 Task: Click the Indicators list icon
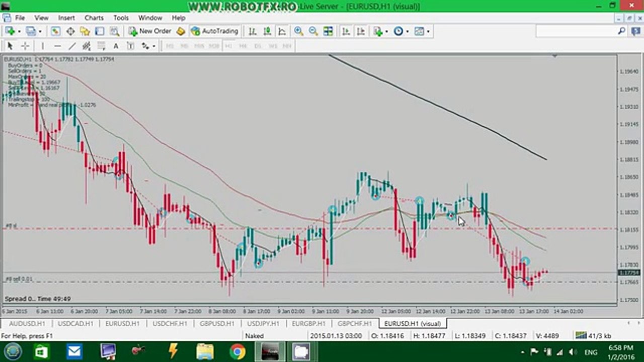378,31
